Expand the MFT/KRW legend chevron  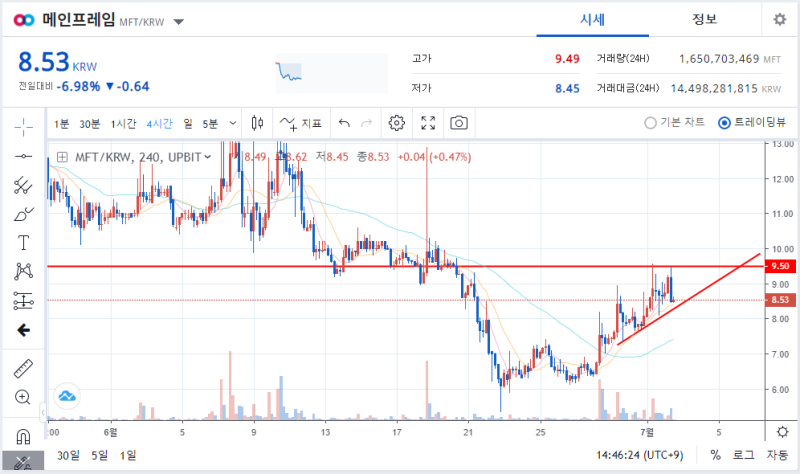point(208,157)
